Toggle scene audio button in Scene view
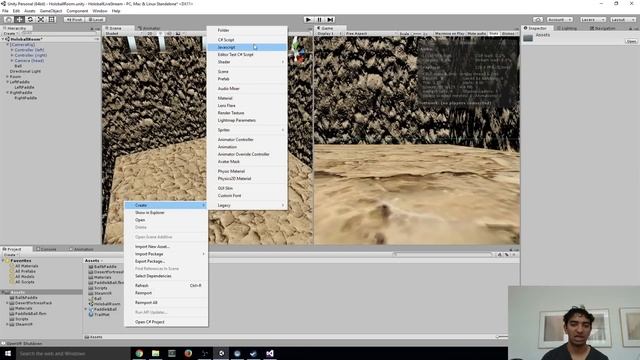Viewport: 640px width, 360px height. pos(169,33)
